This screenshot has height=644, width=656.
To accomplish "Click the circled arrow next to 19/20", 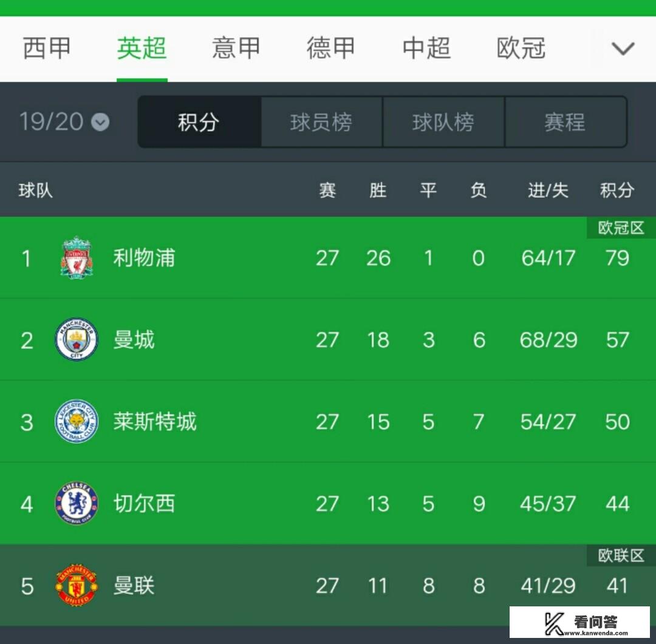I will coord(100,122).
